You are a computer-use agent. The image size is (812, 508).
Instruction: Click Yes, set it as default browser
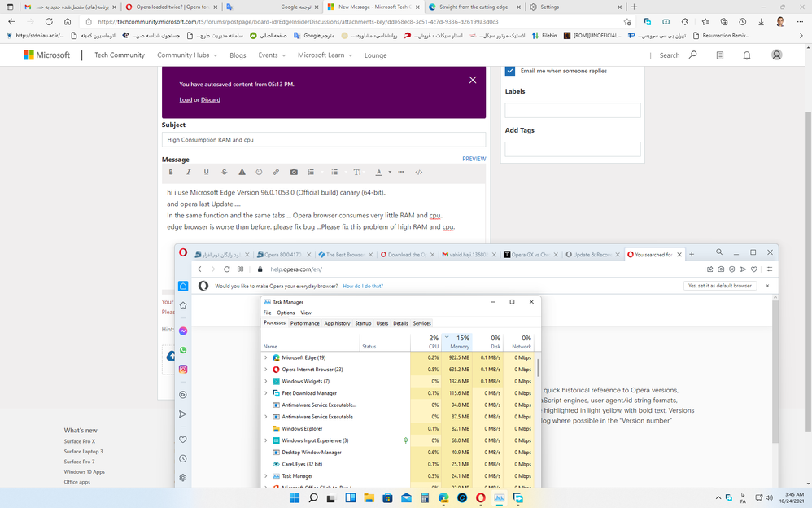coord(720,286)
